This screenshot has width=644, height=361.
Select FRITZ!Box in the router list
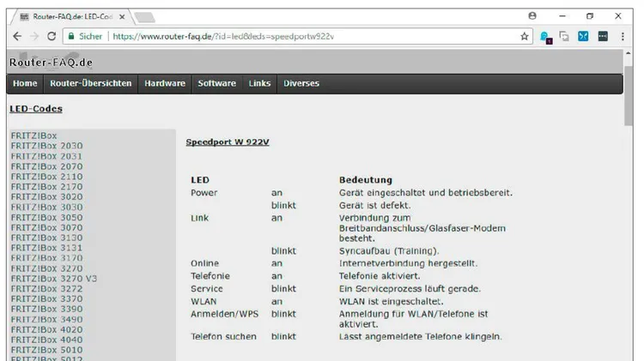[x=34, y=135]
